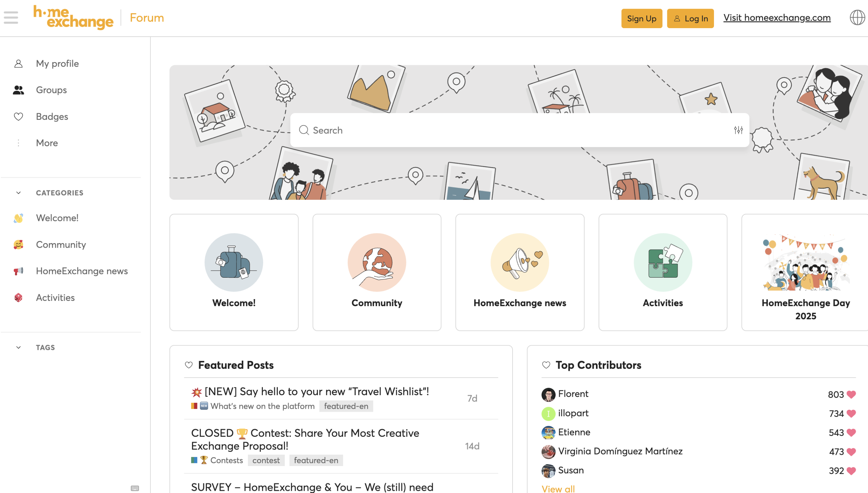
Task: Open the Visit homeexchange.com link
Action: pos(777,18)
